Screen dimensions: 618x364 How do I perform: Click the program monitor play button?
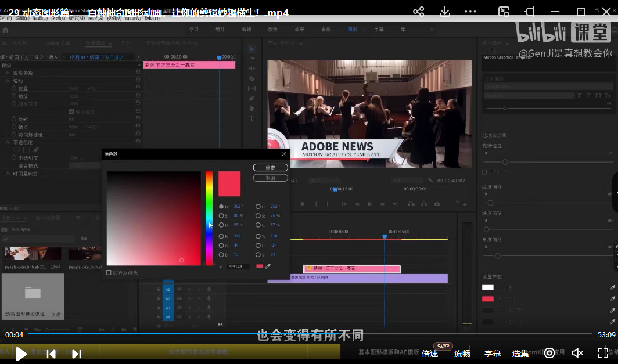click(x=369, y=204)
